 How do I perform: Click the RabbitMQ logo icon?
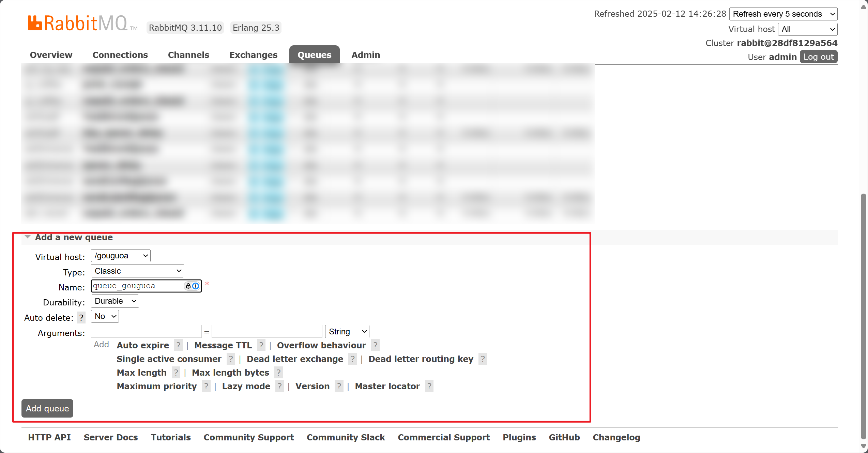point(35,23)
